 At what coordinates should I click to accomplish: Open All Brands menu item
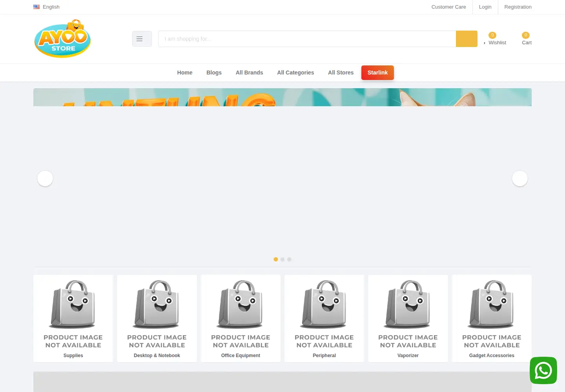pos(250,73)
